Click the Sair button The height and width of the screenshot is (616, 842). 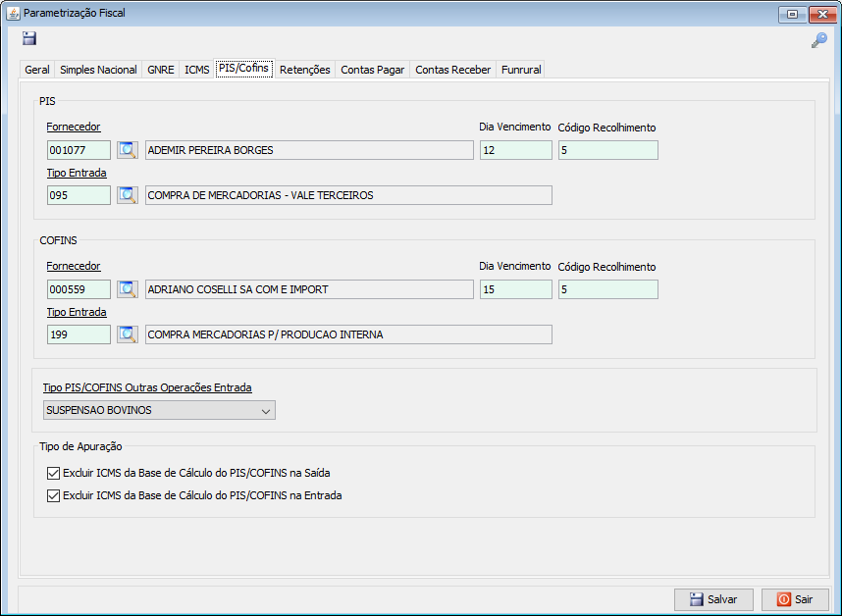tap(795, 599)
